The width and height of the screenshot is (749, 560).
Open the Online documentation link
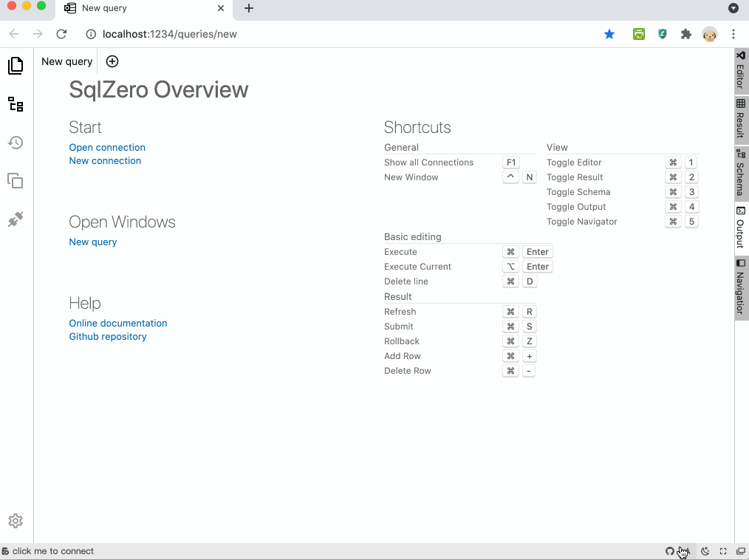[117, 323]
